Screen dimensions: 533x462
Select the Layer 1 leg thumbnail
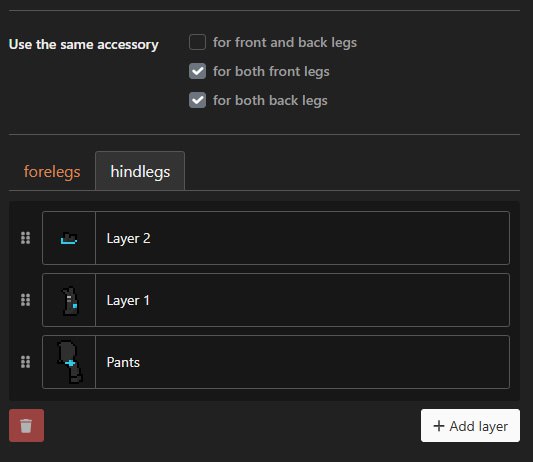point(69,300)
